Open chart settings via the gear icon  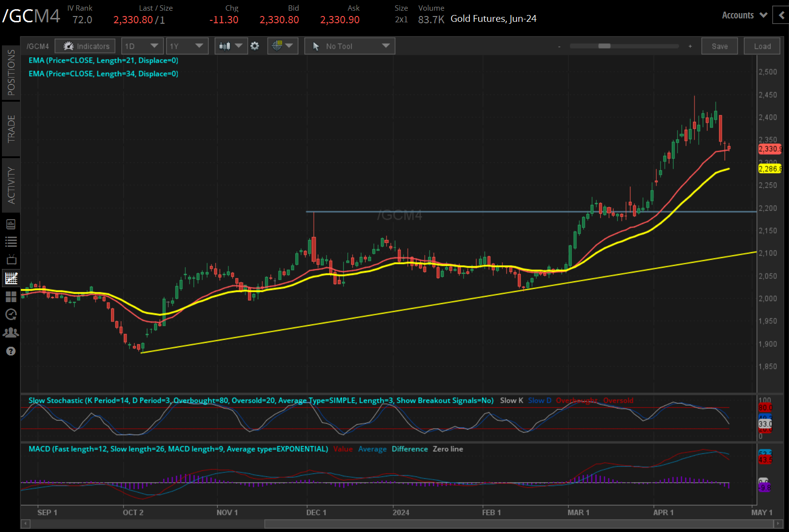tap(255, 46)
